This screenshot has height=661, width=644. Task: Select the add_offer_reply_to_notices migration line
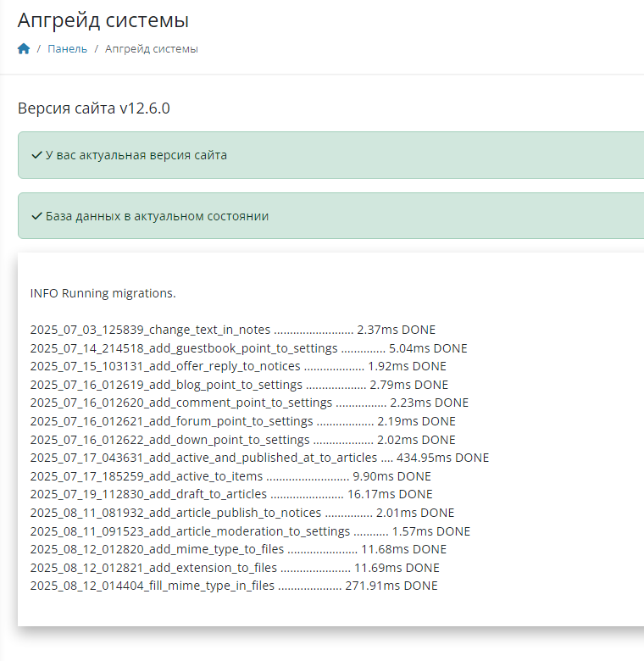coord(238,367)
